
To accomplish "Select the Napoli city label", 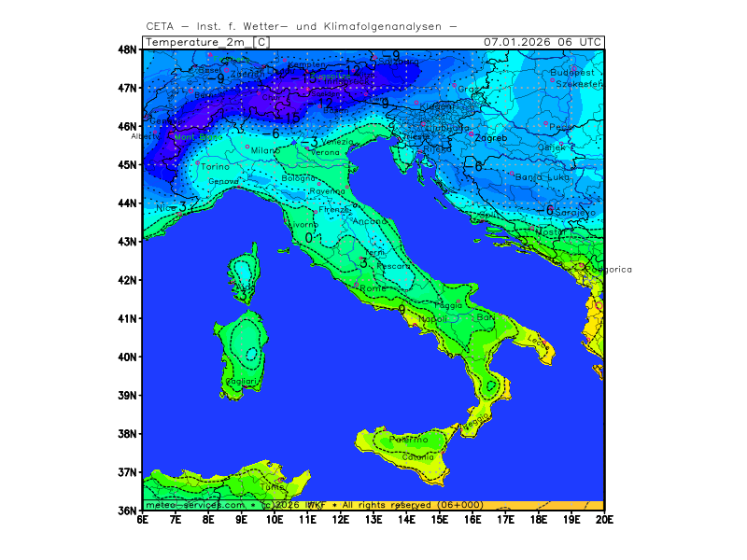I will click(x=433, y=319).
